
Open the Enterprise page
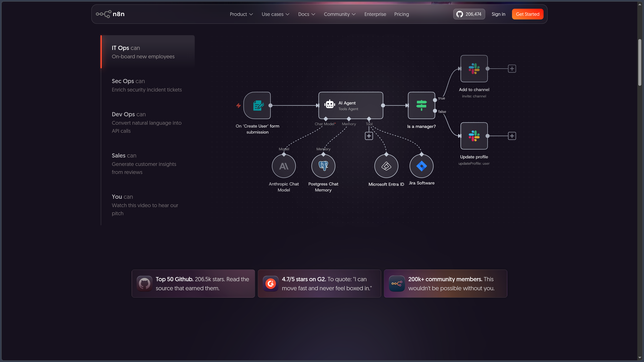(375, 14)
